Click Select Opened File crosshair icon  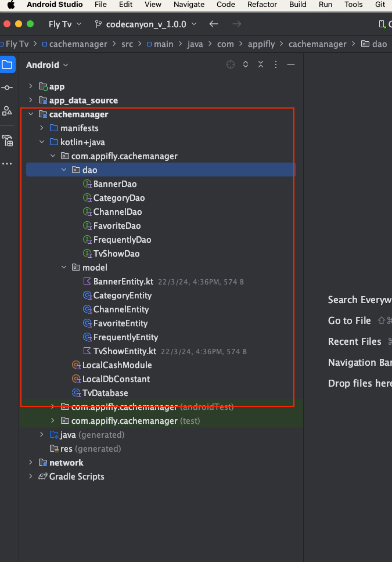pyautogui.click(x=231, y=65)
